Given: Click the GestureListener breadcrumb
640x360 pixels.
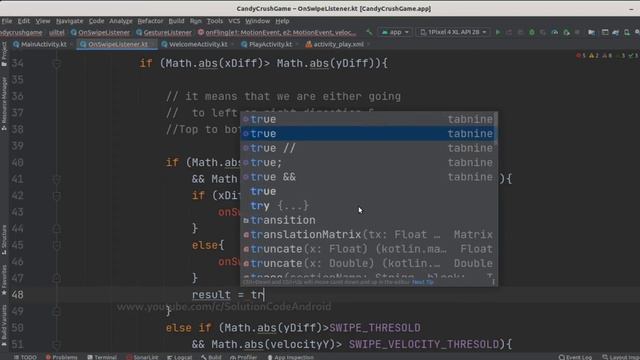Looking at the screenshot, I should click(164, 32).
